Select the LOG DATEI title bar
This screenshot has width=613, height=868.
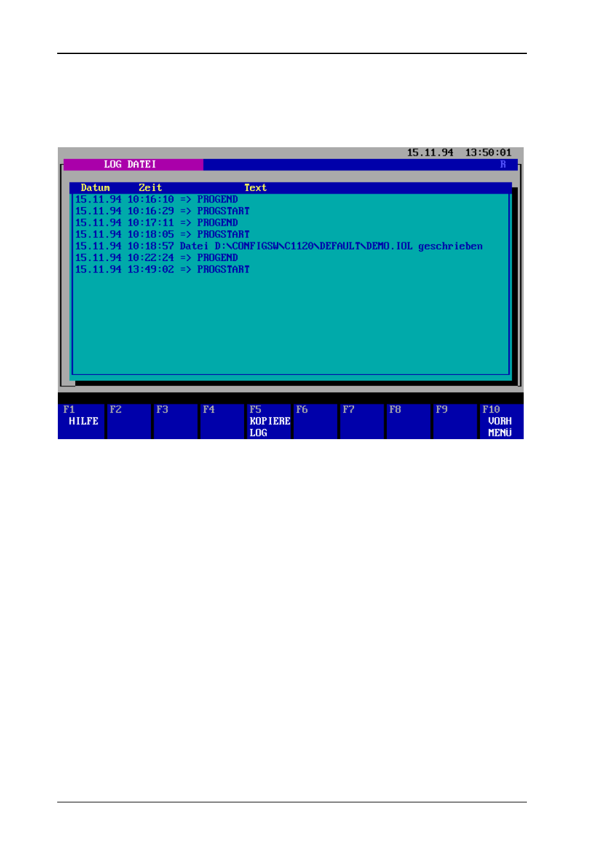(134, 165)
